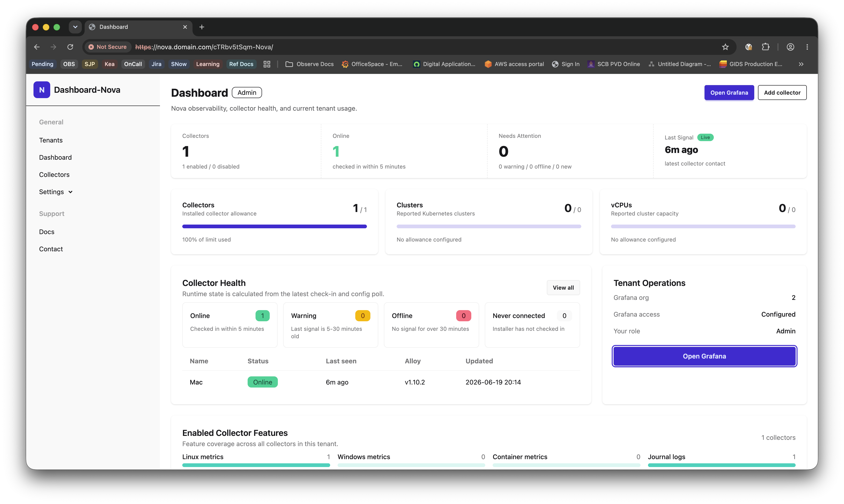Screen dimensions: 844x504
Task: Click the v1.10.2 Alloy version
Action: click(415, 382)
